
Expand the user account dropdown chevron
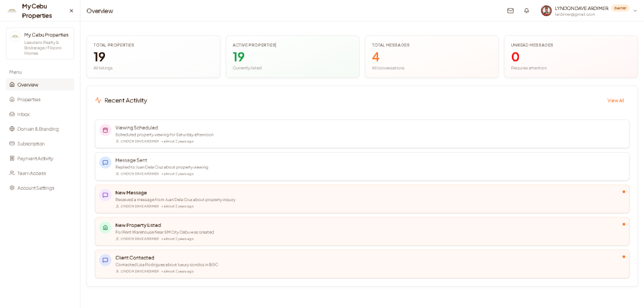click(635, 11)
